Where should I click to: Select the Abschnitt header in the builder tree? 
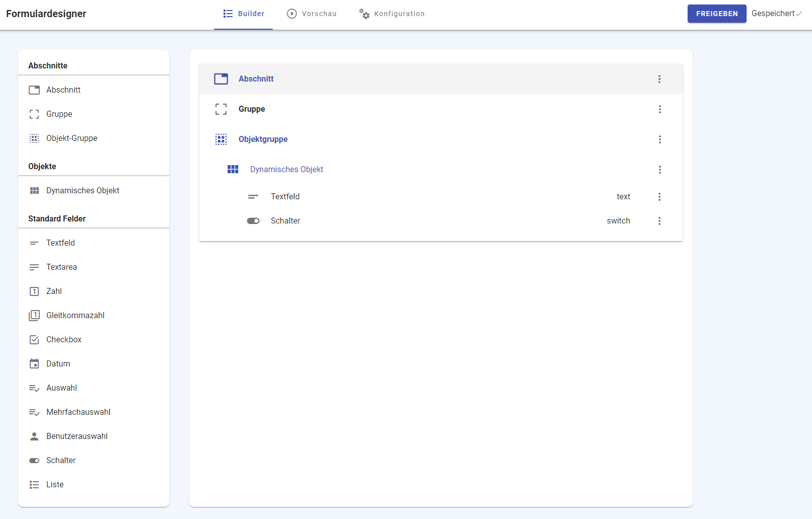click(441, 79)
